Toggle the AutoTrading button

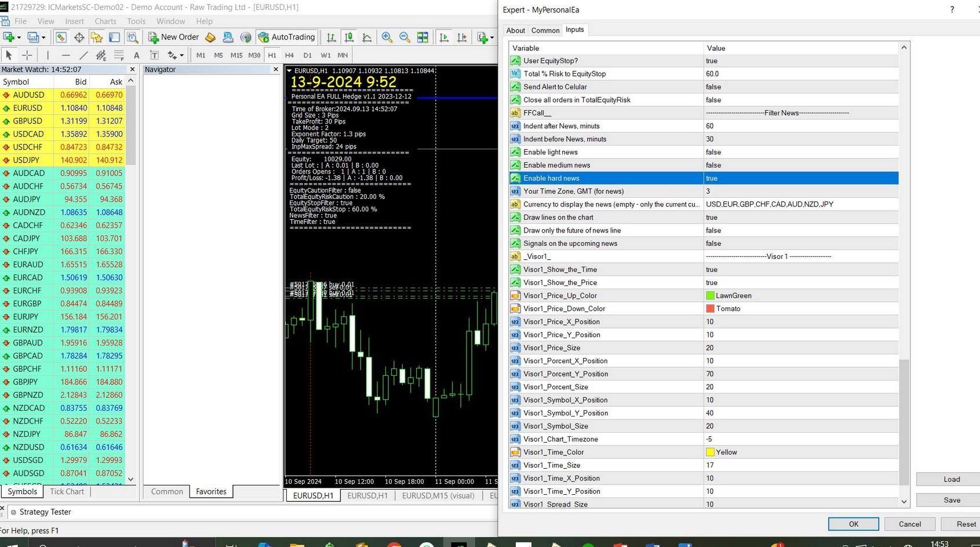[x=287, y=37]
